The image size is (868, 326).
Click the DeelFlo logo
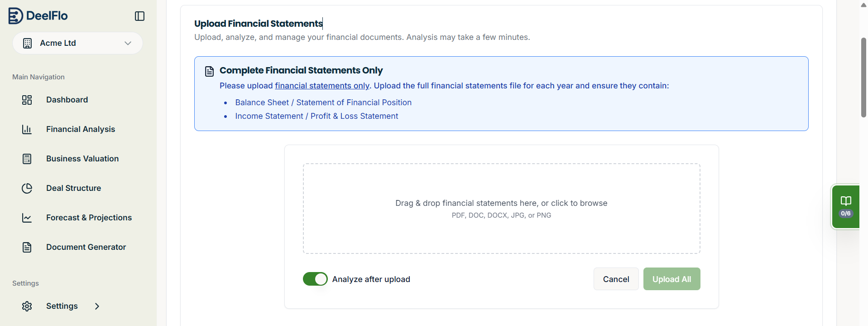38,15
